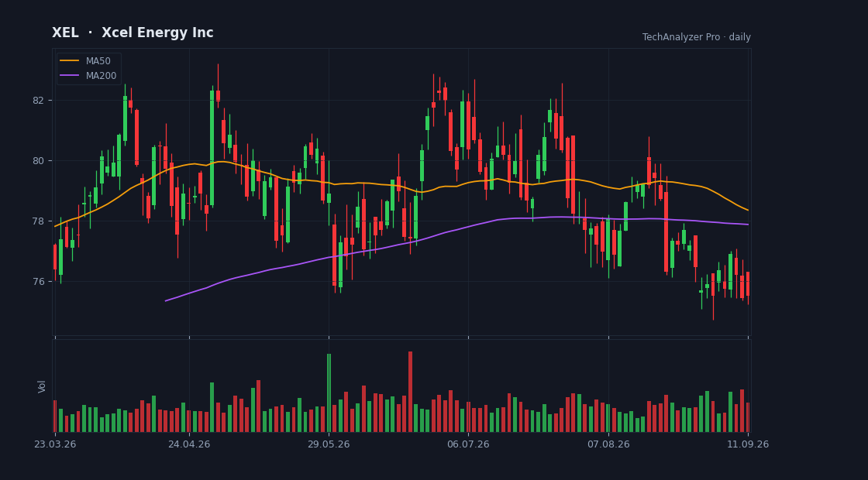Viewport: 868px width, 480px height.
Task: Click the orange MA50 legend line swatch
Action: (69, 61)
